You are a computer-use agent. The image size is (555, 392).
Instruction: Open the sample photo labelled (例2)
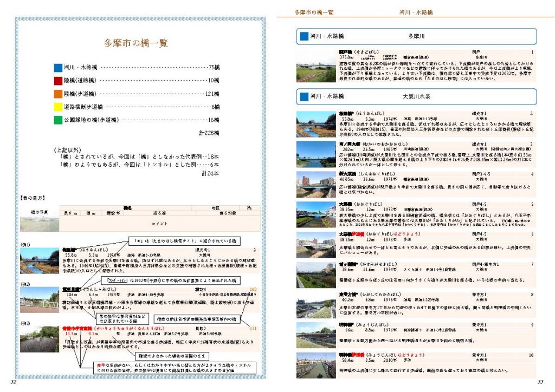point(40,300)
